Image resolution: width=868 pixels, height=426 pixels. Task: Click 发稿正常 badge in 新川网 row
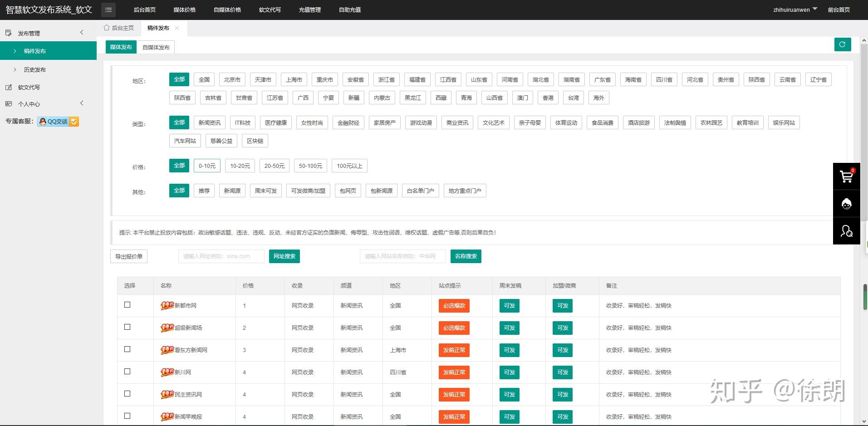(x=454, y=372)
